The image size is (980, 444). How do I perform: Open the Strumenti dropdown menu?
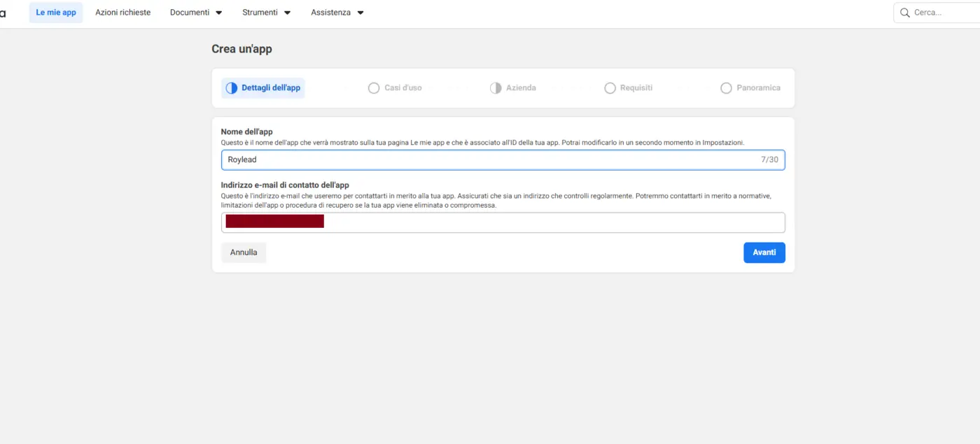266,13
